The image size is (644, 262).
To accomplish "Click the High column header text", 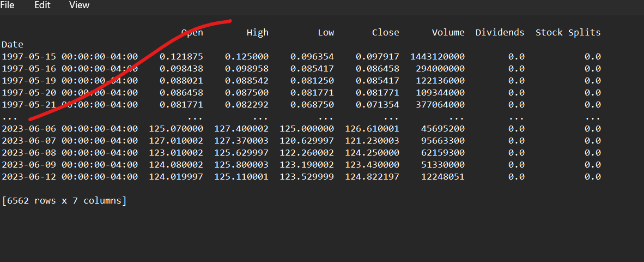I will 257,32.
